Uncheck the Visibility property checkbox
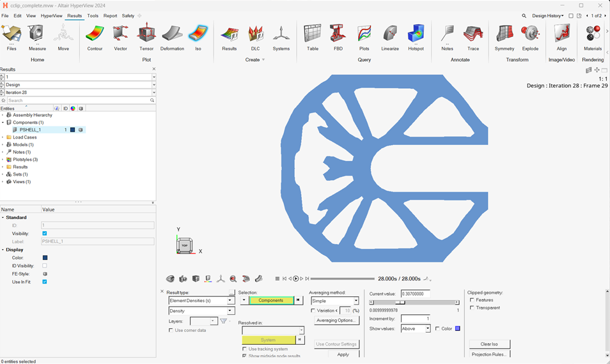This screenshot has height=364, width=610. (x=45, y=234)
